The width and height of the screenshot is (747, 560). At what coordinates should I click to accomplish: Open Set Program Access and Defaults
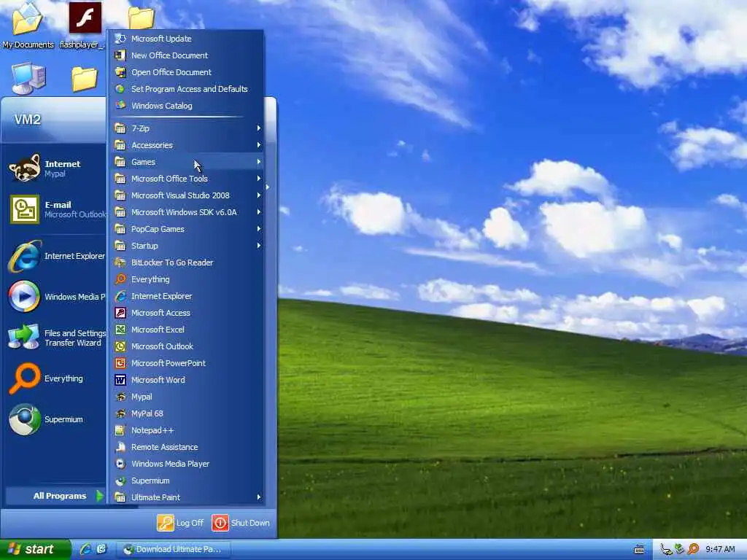[x=187, y=89]
